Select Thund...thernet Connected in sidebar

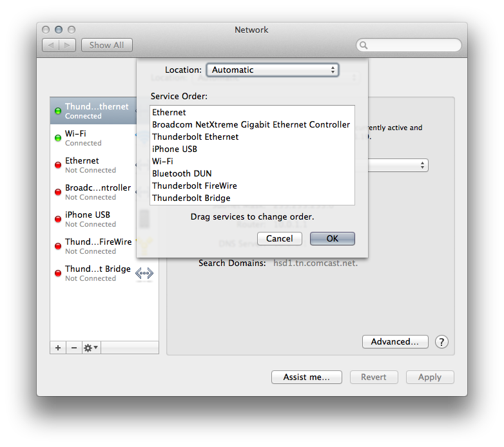93,111
